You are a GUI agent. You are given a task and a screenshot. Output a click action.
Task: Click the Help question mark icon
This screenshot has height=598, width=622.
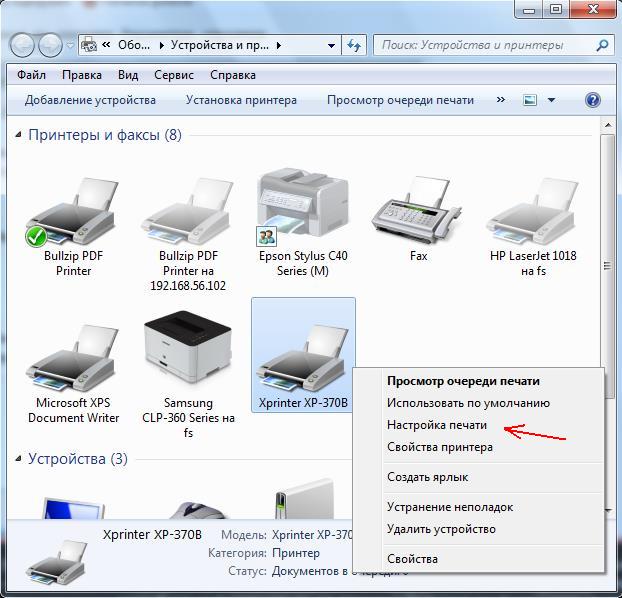592,100
